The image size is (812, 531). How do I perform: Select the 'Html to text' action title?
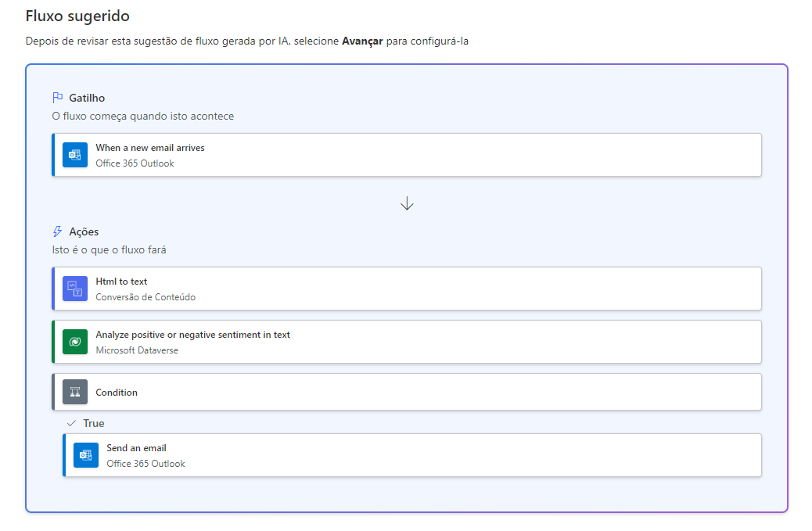point(121,282)
